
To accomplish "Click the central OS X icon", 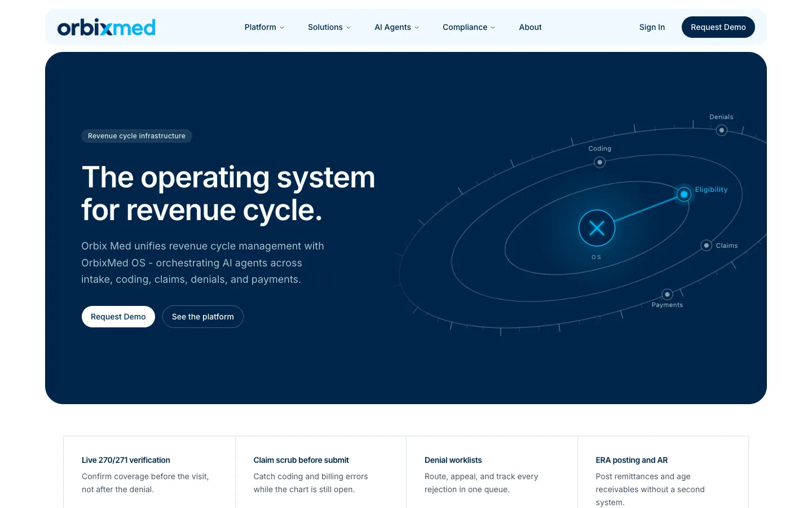I will (x=597, y=228).
